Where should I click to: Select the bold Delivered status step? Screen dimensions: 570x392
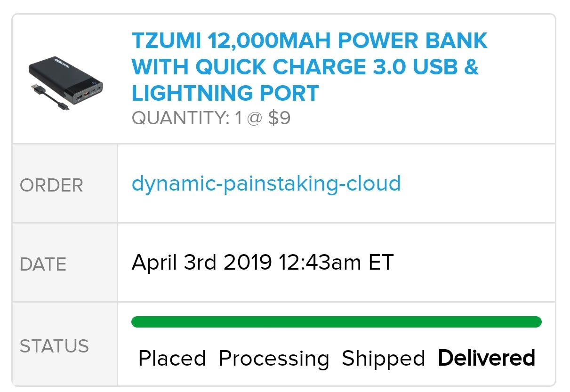coord(486,359)
